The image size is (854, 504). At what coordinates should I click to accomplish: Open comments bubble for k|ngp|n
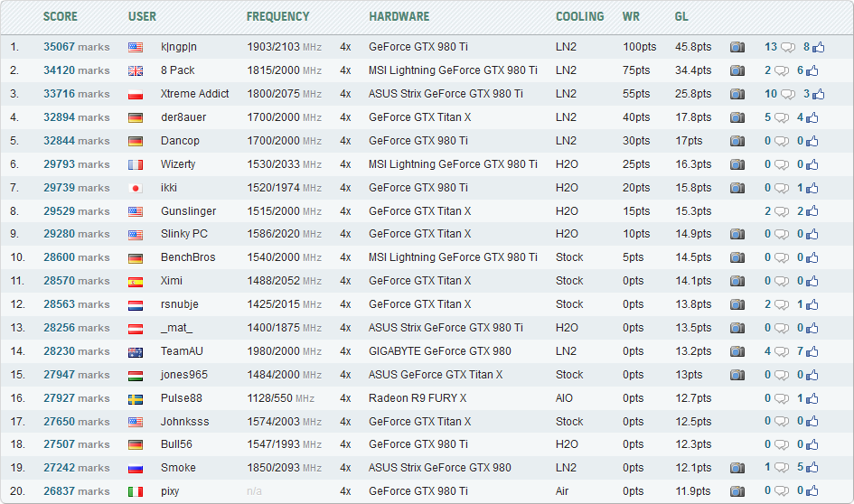coord(787,48)
